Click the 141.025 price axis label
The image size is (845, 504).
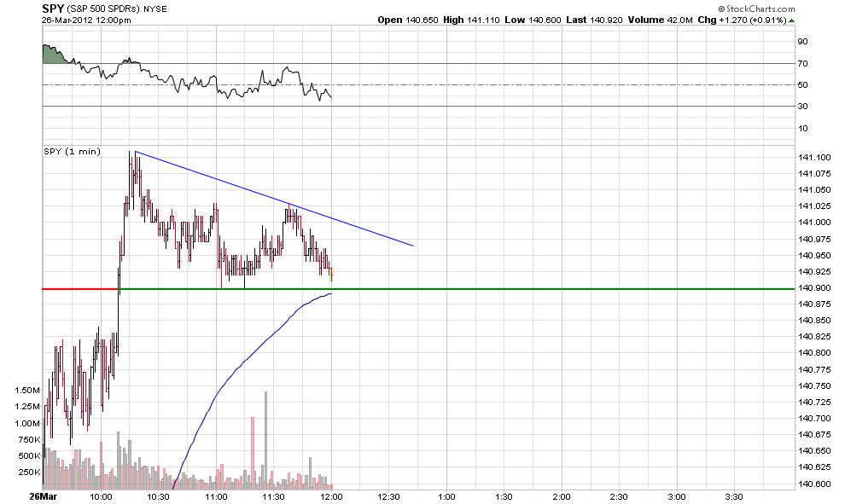tap(814, 206)
